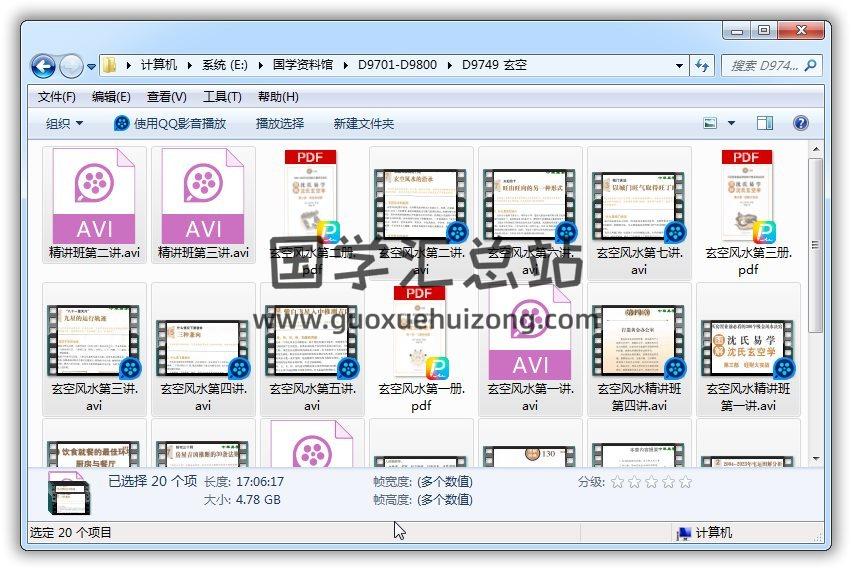Open address bar history dropdown

point(679,66)
